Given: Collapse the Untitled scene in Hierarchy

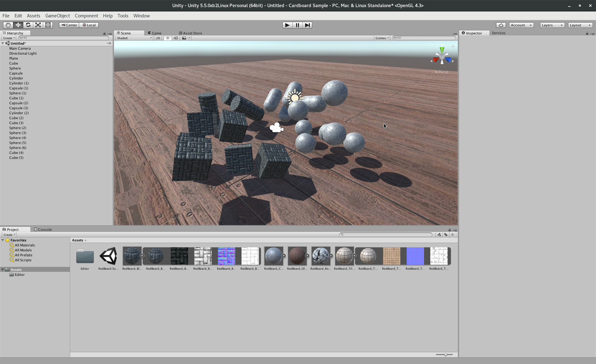Looking at the screenshot, I should coord(3,43).
